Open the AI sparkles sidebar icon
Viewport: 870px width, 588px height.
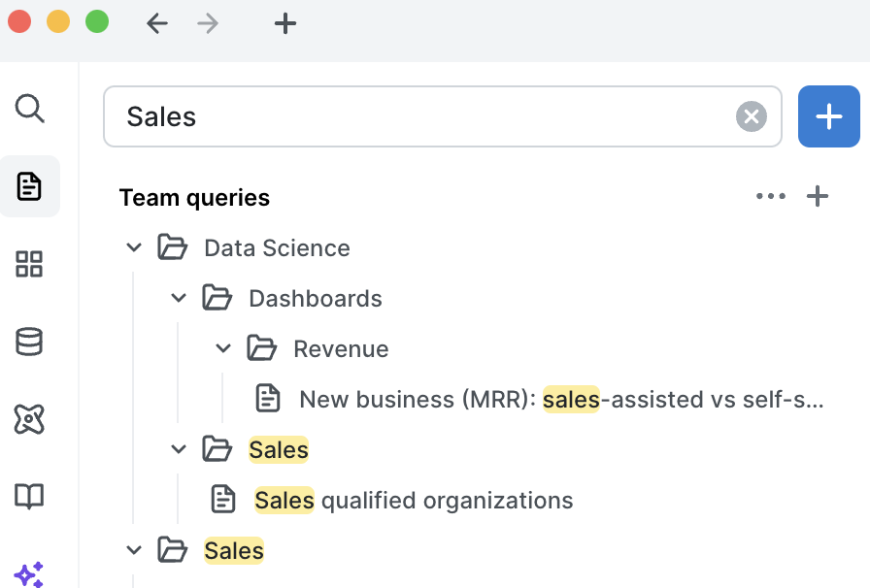(x=30, y=573)
